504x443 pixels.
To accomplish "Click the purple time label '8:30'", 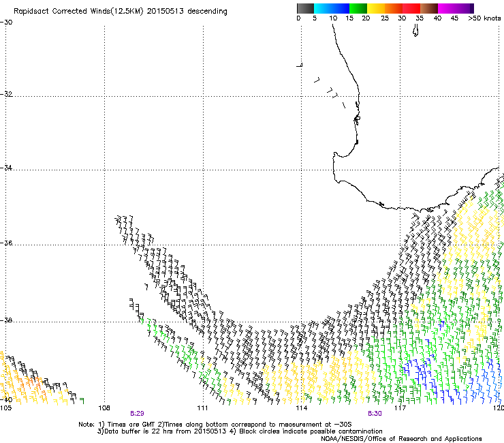I will (x=375, y=414).
